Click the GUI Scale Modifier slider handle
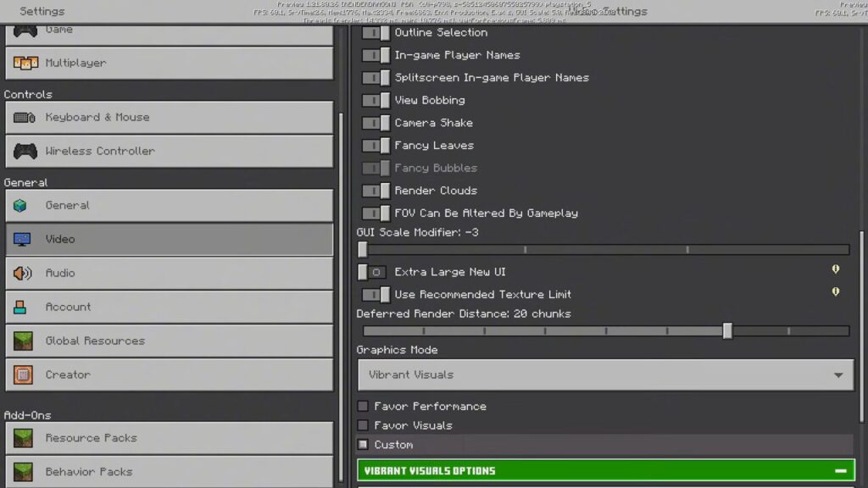The image size is (868, 488). 363,250
